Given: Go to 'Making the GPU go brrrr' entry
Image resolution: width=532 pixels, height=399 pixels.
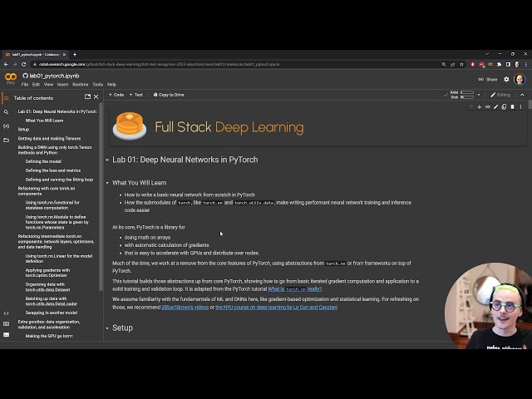Looking at the screenshot, I should pyautogui.click(x=49, y=336).
